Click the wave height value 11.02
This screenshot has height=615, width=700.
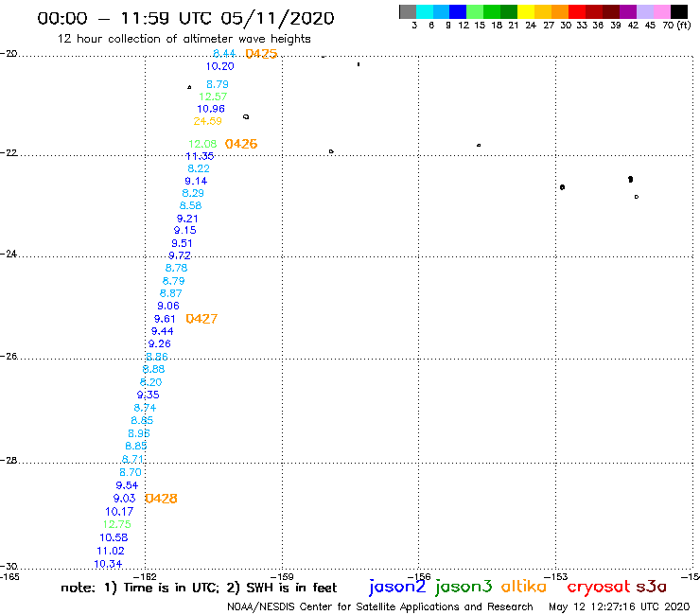pos(111,551)
